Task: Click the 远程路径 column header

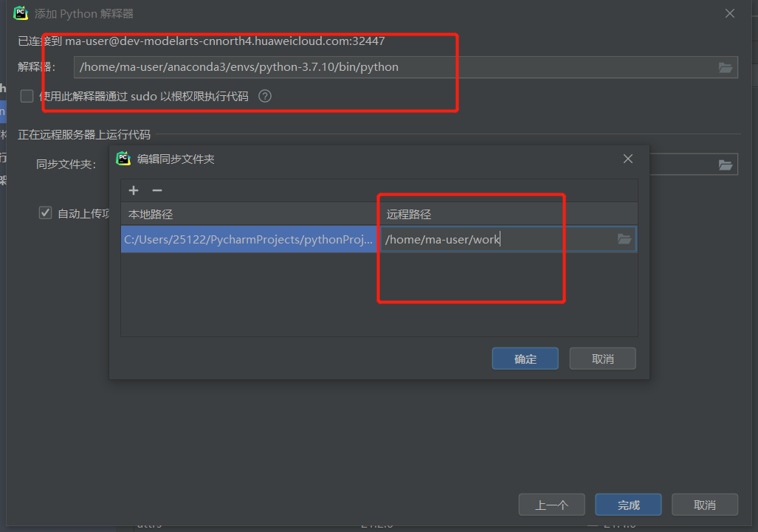Action: 508,214
